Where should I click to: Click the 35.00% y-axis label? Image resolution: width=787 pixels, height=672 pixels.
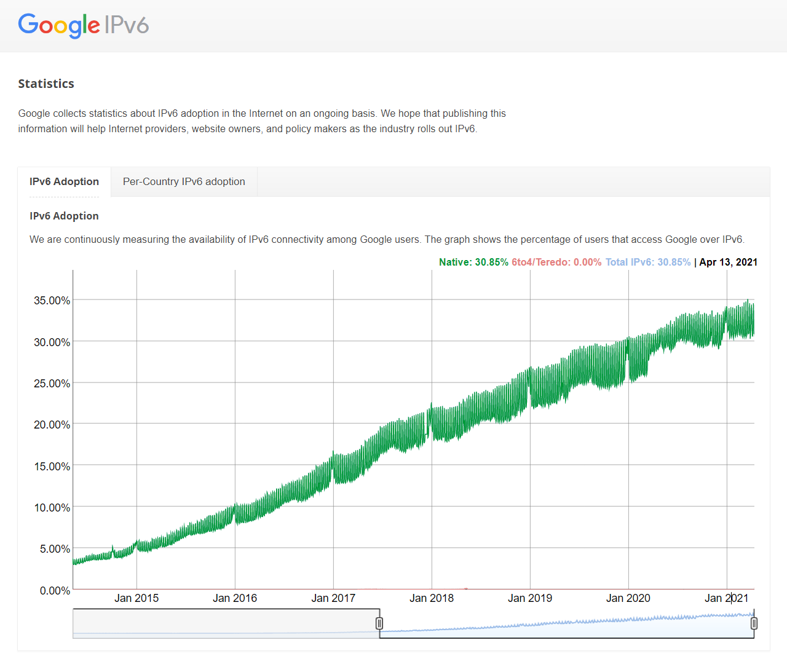(52, 301)
